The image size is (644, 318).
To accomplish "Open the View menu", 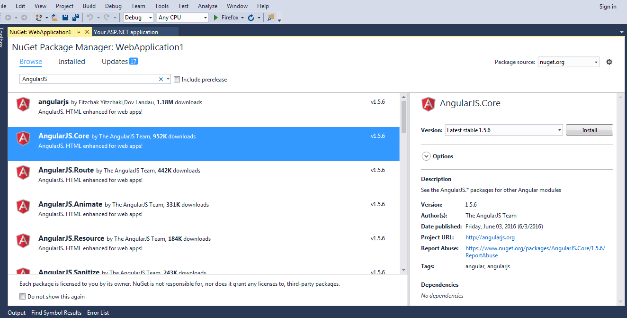I will [x=41, y=6].
